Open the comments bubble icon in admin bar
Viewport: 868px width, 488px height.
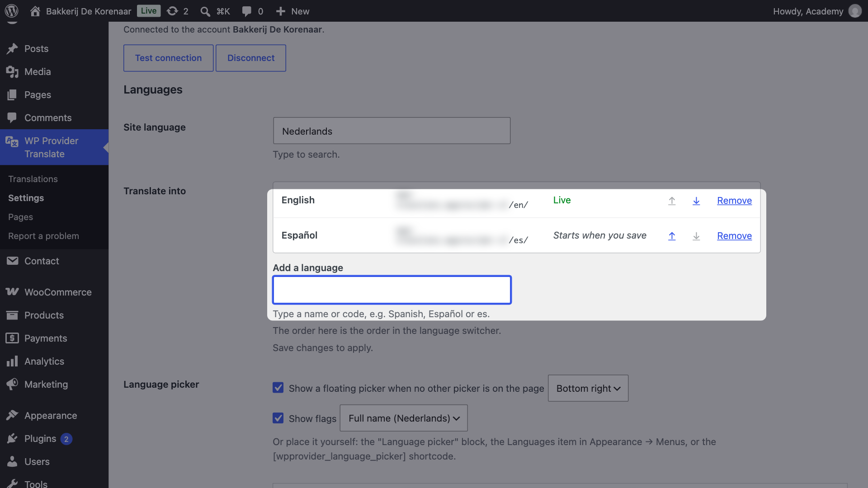point(246,11)
